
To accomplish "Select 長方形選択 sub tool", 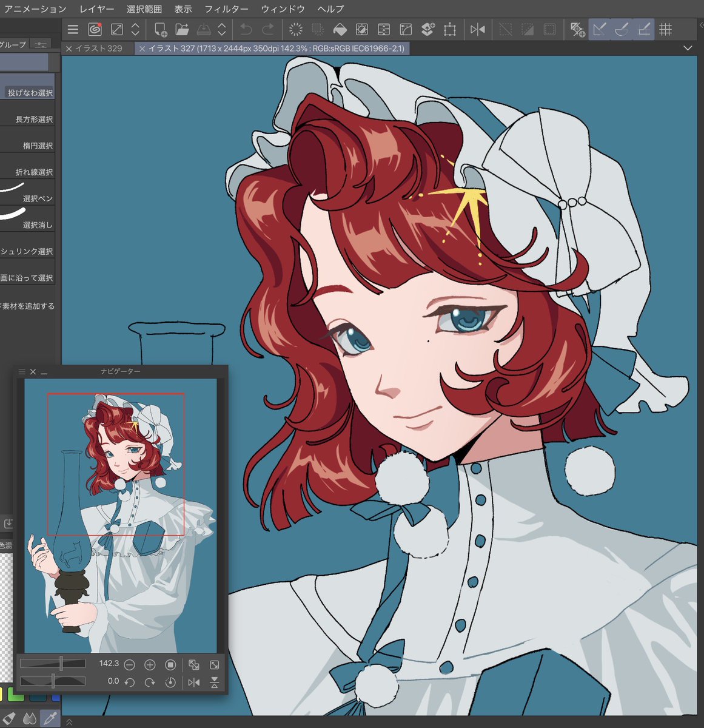I will pyautogui.click(x=27, y=113).
